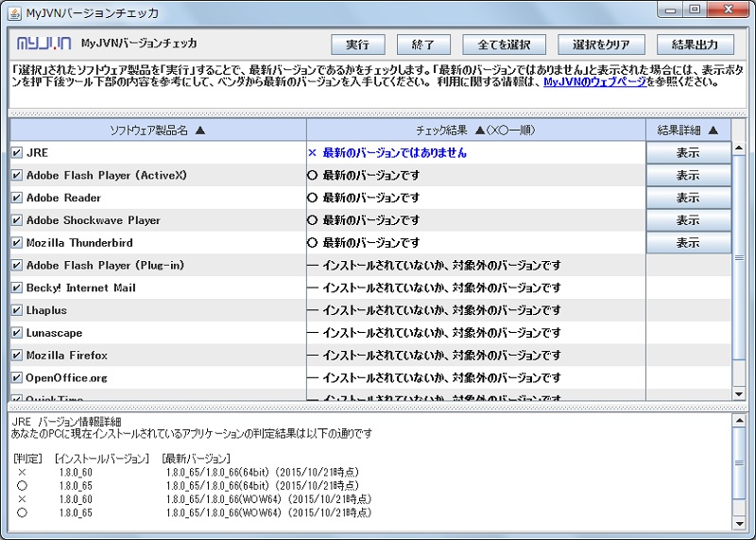The height and width of the screenshot is (540, 756).
Task: Uncheck Adobe Flash Player (ActiveX) checkbox
Action: click(x=17, y=175)
